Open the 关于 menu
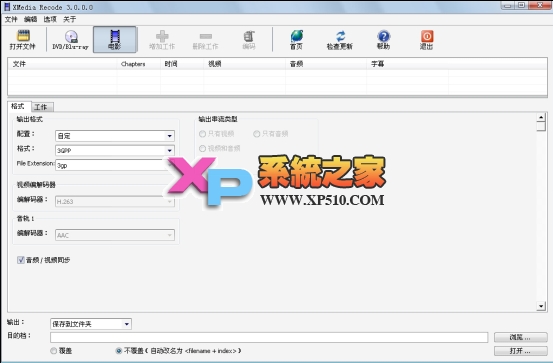This screenshot has width=553, height=363. 69,19
